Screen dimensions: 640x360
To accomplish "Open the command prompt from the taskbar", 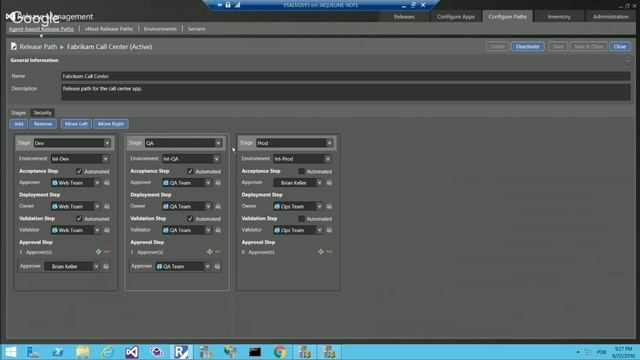I will 255,352.
